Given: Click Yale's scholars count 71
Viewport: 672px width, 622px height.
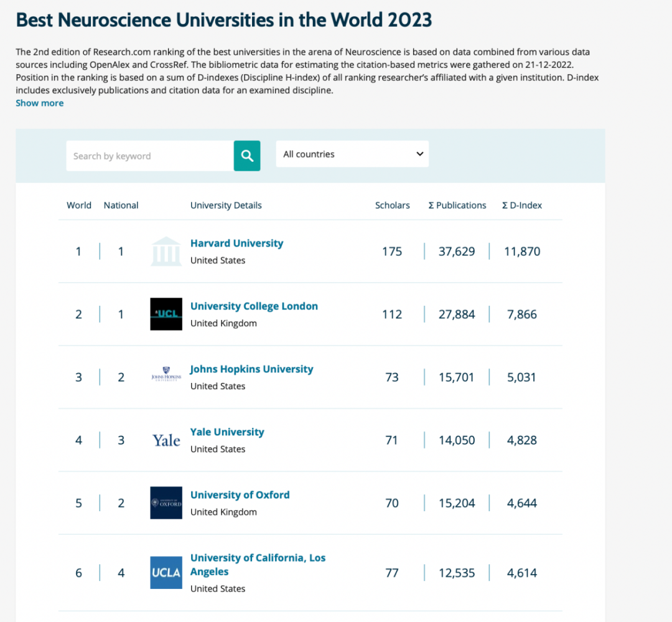Looking at the screenshot, I should [392, 440].
